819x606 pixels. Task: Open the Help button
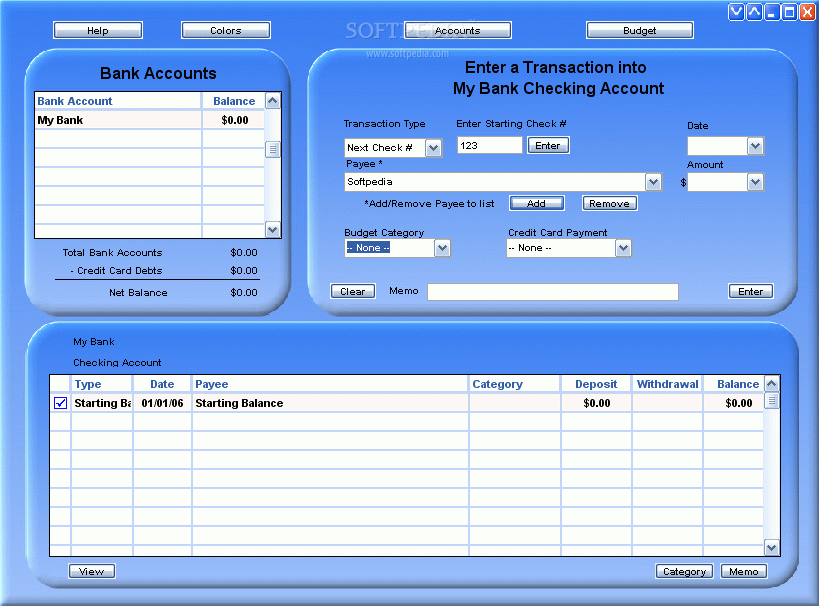pos(98,30)
